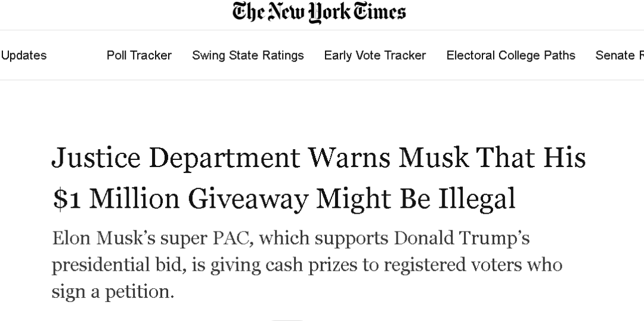Click The New York Times logo
Image resolution: width=644 pixels, height=321 pixels.
point(319,13)
